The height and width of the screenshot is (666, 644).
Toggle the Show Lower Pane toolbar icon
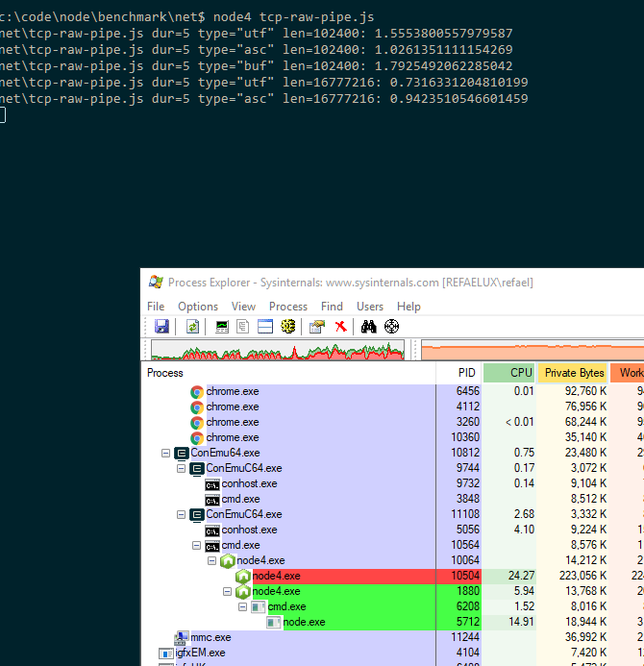264,327
